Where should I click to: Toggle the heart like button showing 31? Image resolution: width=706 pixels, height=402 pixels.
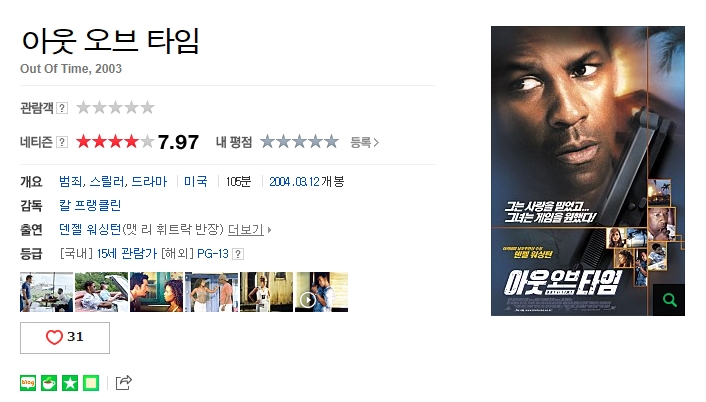click(x=65, y=338)
